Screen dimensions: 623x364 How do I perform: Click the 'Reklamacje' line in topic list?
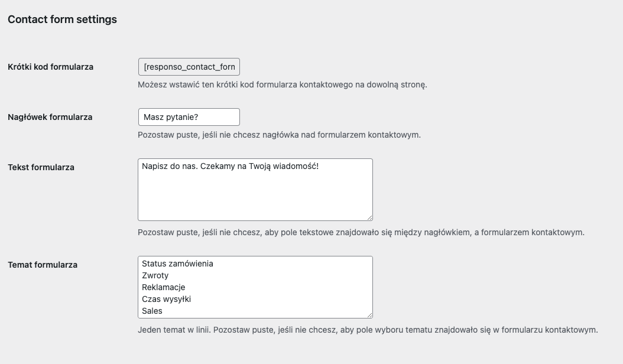(163, 287)
